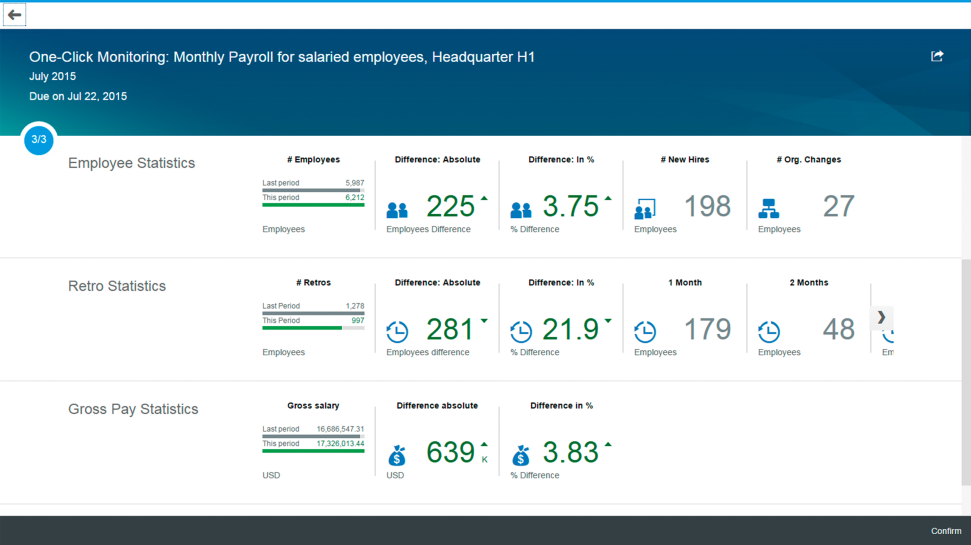Screen dimensions: 971x545
Task: Select the 2 Months retro tile showing 48
Action: (x=809, y=318)
